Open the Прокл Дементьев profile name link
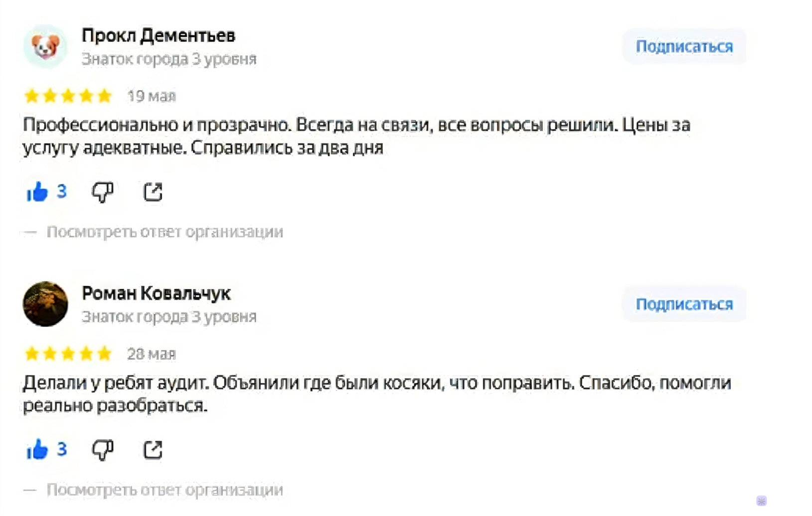 tap(158, 35)
